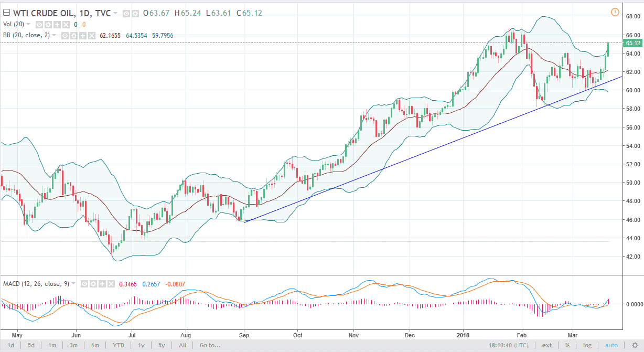Select the 5y timeframe tab
Screen dimensions: 644x352
(160, 345)
